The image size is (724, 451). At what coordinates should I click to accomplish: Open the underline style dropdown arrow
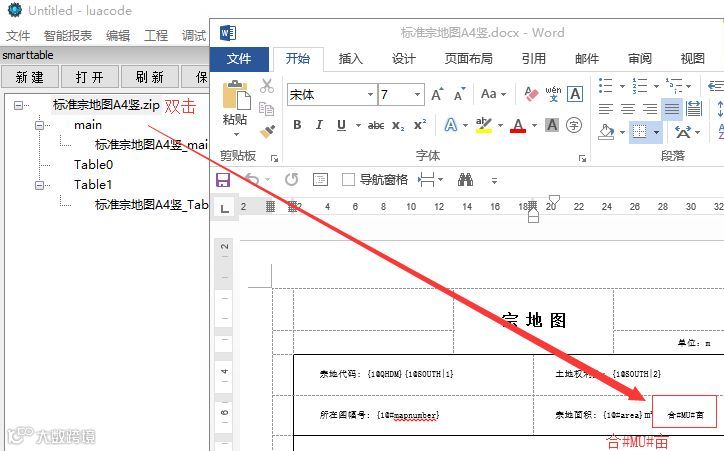[358, 125]
